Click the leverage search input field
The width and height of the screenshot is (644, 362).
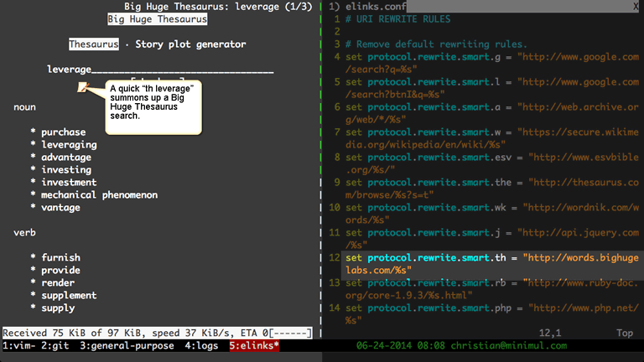tap(160, 70)
